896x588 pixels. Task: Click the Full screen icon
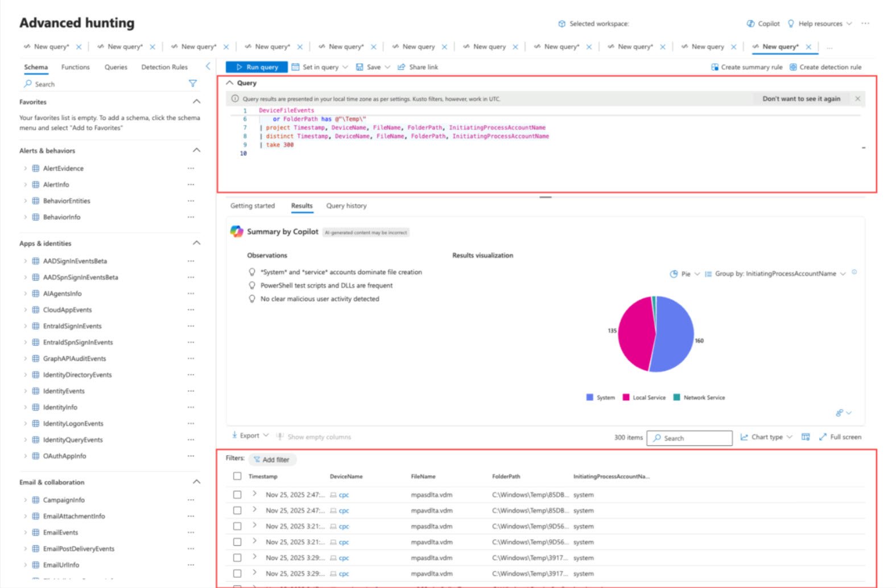[823, 437]
